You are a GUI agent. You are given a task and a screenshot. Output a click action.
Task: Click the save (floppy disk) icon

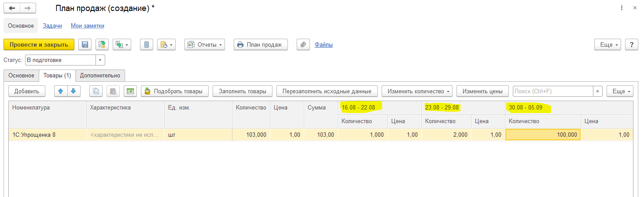pos(85,44)
